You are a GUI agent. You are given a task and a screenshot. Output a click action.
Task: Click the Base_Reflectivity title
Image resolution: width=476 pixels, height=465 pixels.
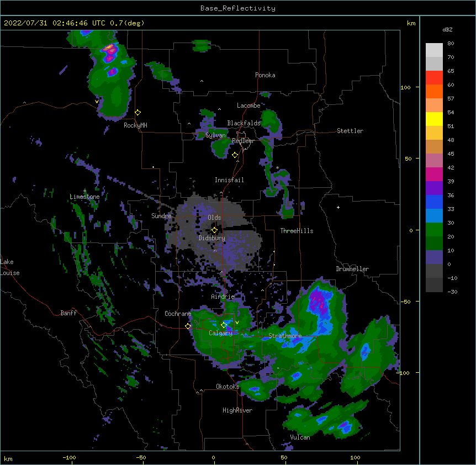tap(238, 8)
